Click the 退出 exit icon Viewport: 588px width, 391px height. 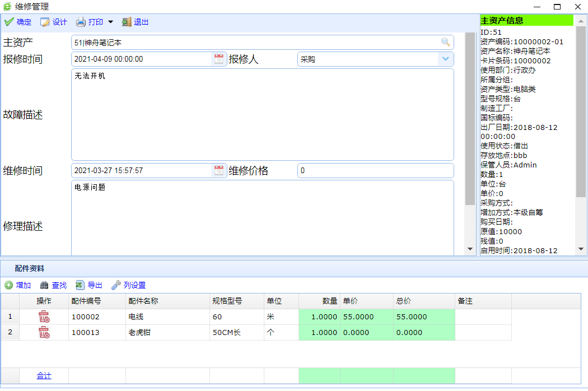(127, 22)
